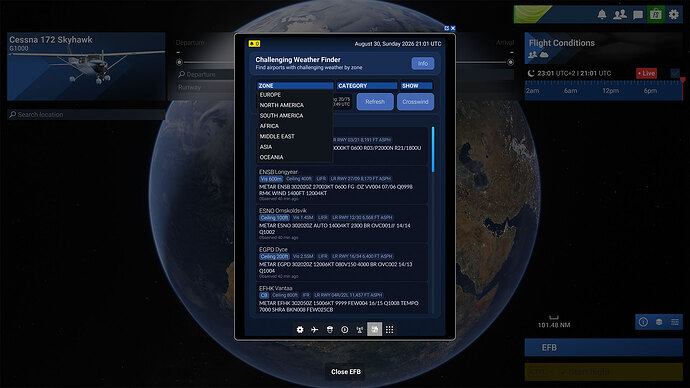This screenshot has height=388, width=690.
Task: Click the Flight Conditions panel title
Action: tap(562, 43)
